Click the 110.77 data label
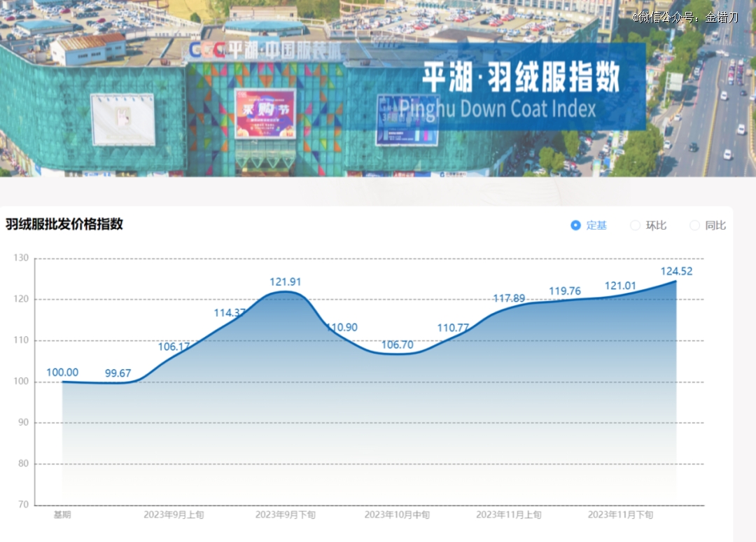This screenshot has height=542, width=756. 453,328
